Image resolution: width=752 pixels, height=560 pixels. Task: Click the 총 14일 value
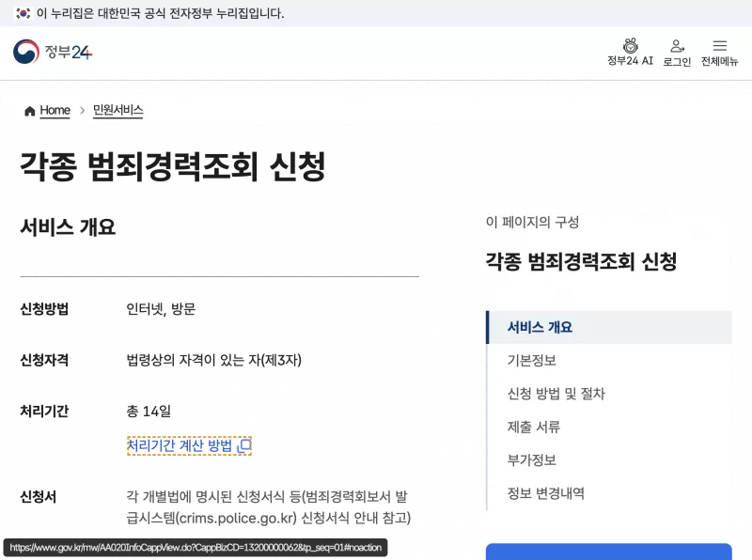pyautogui.click(x=149, y=412)
